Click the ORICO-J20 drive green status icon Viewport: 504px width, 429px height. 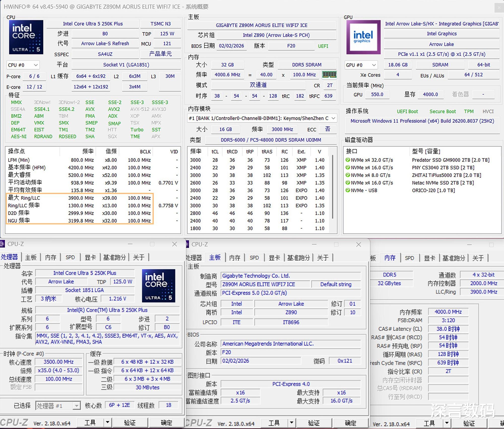tap(348, 190)
